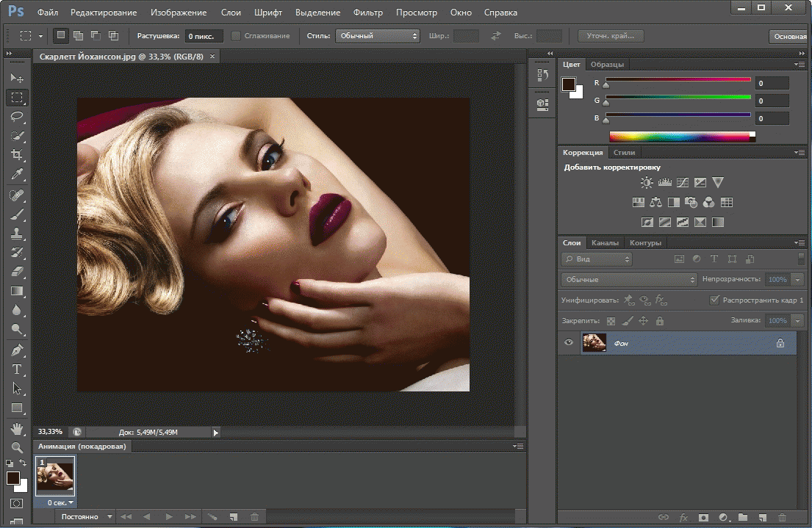
Task: Open the Animation panel options menu
Action: pyautogui.click(x=518, y=446)
